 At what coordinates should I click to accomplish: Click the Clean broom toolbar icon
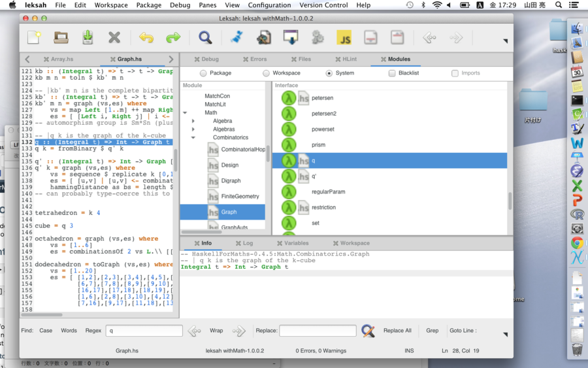tap(237, 37)
